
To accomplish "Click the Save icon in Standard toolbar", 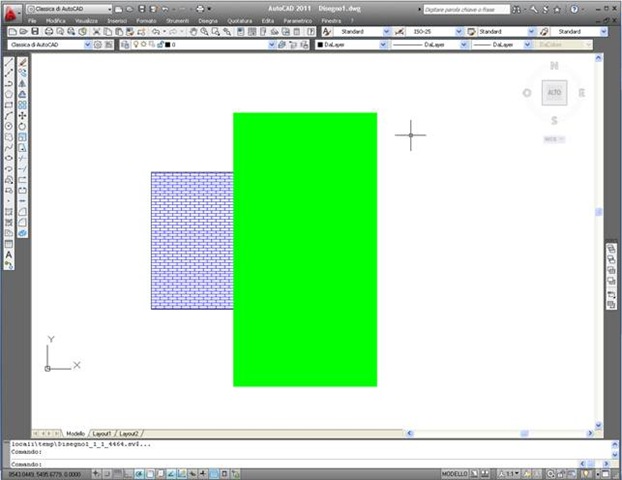I will pos(35,31).
